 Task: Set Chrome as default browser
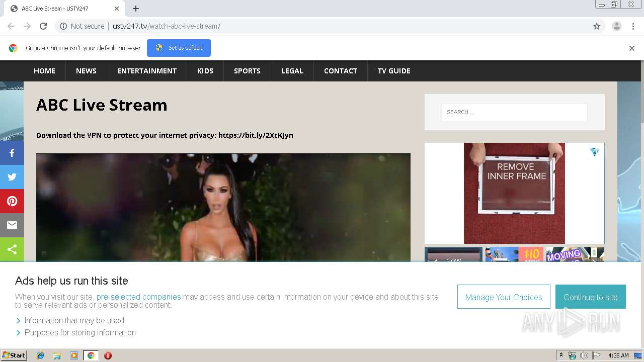(179, 48)
